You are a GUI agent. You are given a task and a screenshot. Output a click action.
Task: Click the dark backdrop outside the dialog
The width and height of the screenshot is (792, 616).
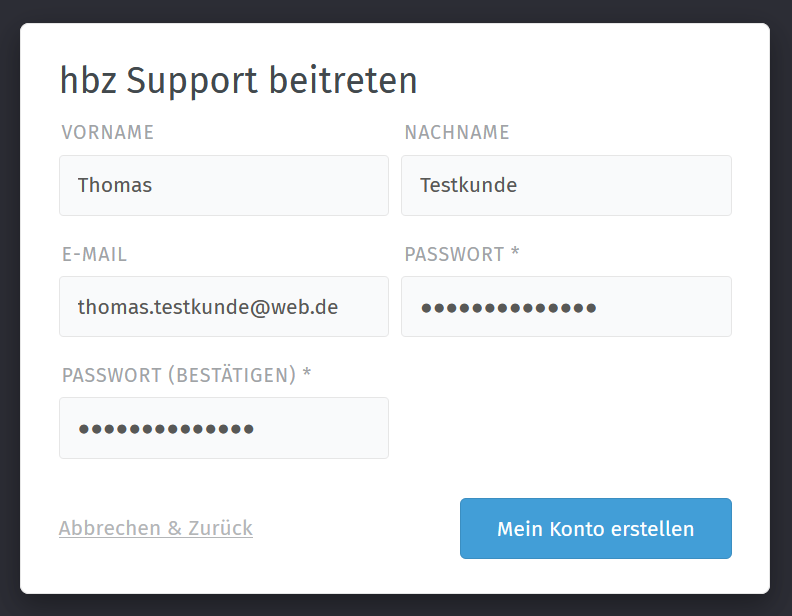[x=781, y=300]
